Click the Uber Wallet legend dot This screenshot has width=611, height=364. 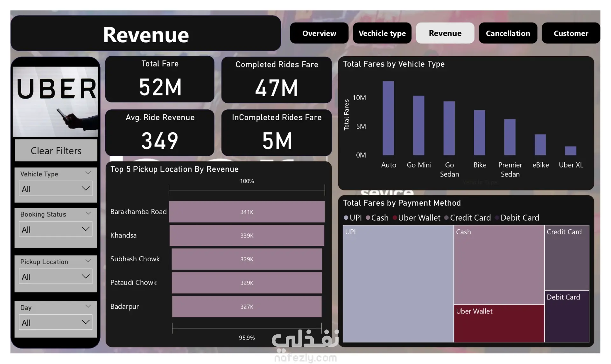pyautogui.click(x=395, y=218)
